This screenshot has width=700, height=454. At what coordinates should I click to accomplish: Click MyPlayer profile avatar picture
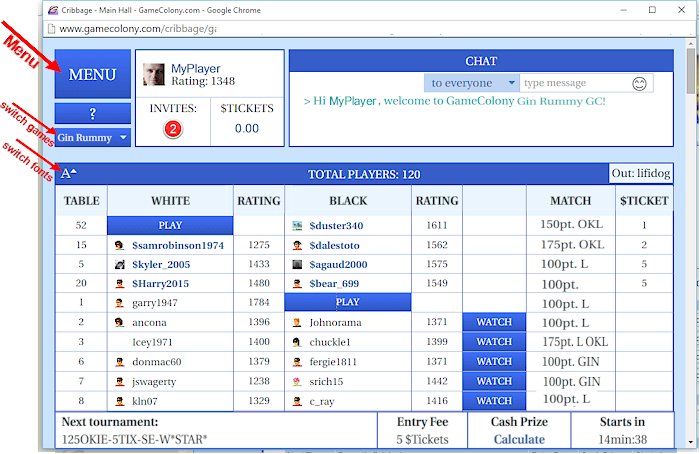pos(154,74)
